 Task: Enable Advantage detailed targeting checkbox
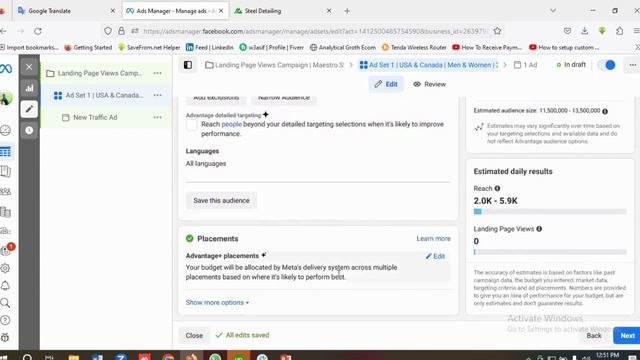coord(191,125)
